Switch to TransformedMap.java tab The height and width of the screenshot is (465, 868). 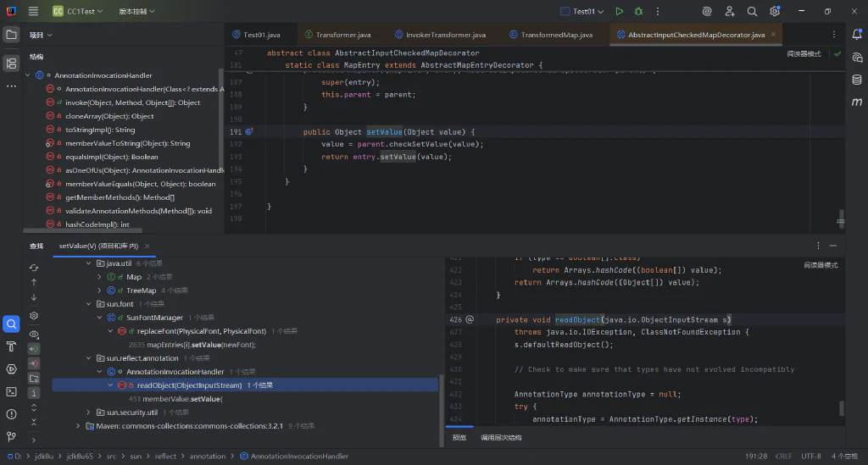551,34
